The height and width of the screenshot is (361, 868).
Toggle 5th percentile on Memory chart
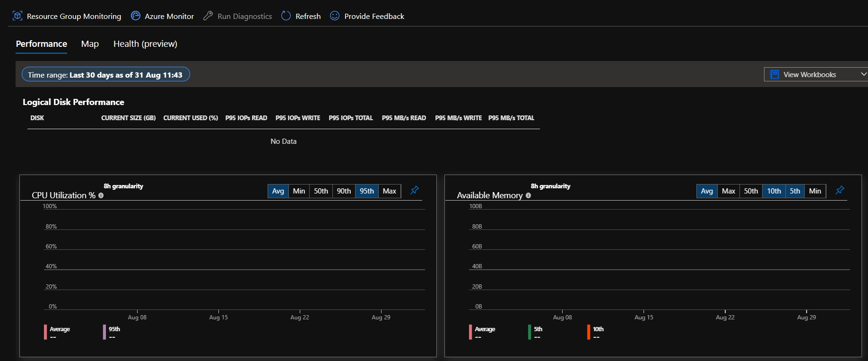795,191
